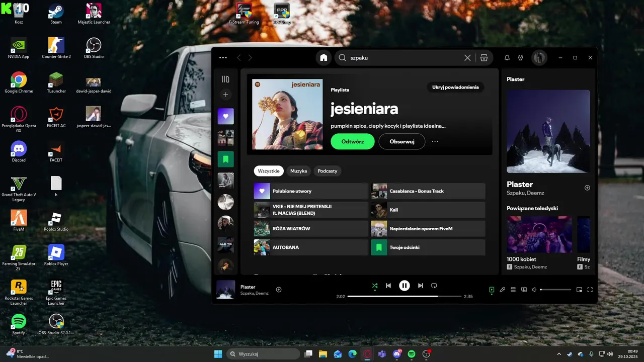Screen dimensions: 644x362
Task: Add now-playing Plaster to Liked Songs
Action: pos(279,290)
